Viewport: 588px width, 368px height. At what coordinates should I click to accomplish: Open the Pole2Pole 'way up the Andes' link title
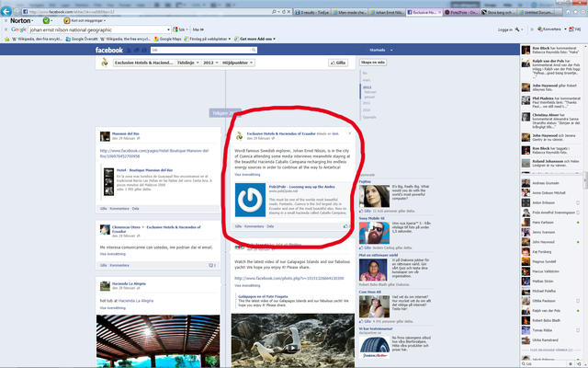pyautogui.click(x=302, y=187)
